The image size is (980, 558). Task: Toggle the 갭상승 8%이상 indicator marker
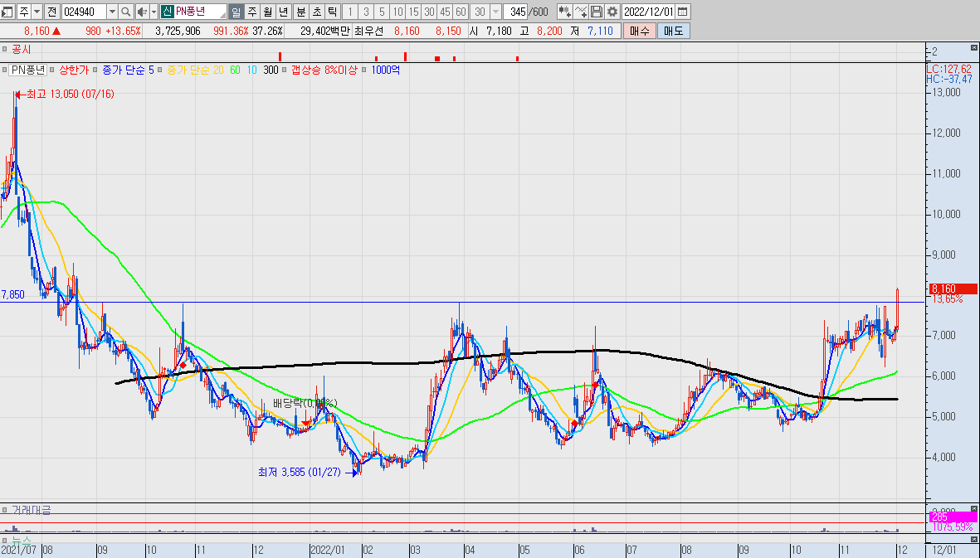point(285,70)
